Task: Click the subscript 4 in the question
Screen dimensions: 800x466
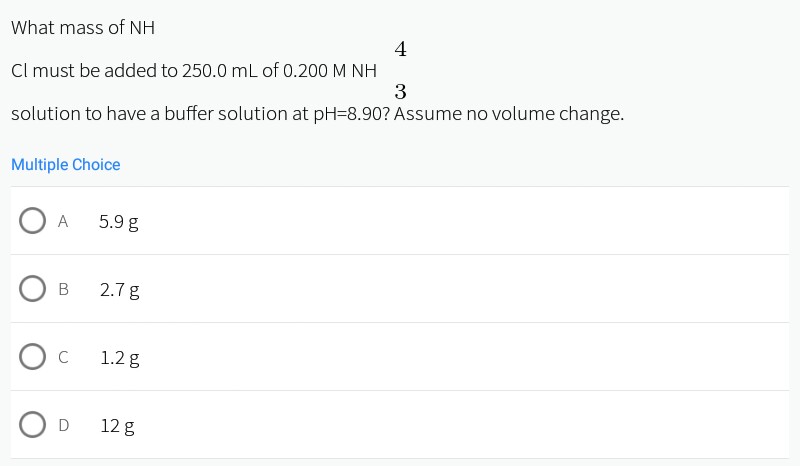Action: [400, 49]
